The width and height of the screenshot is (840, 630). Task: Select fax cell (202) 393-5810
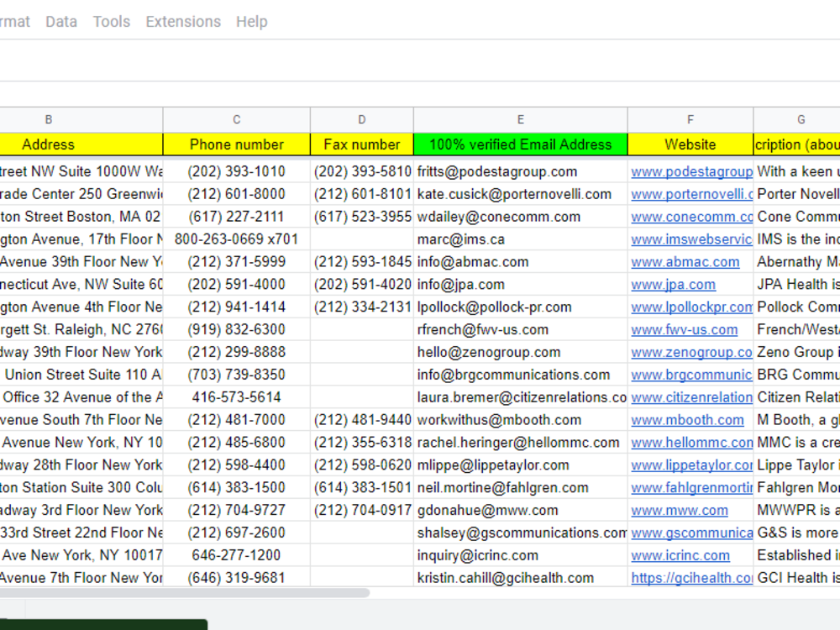point(361,171)
